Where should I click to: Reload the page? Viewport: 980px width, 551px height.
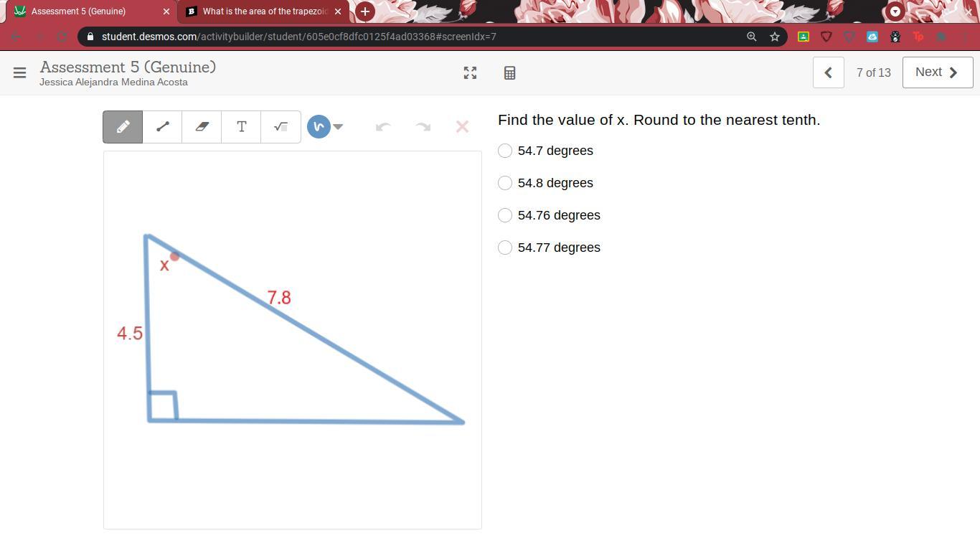tap(62, 37)
